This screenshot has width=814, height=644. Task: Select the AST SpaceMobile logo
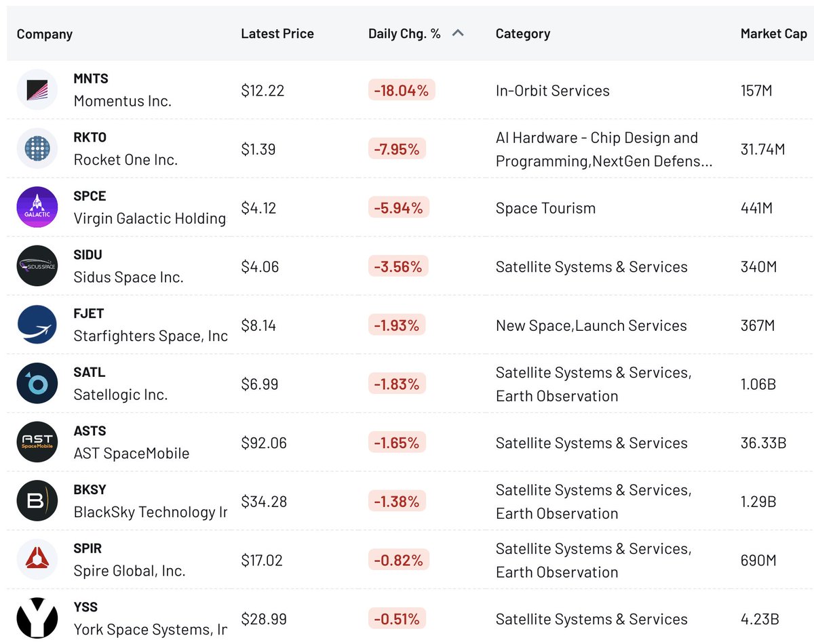(37, 443)
